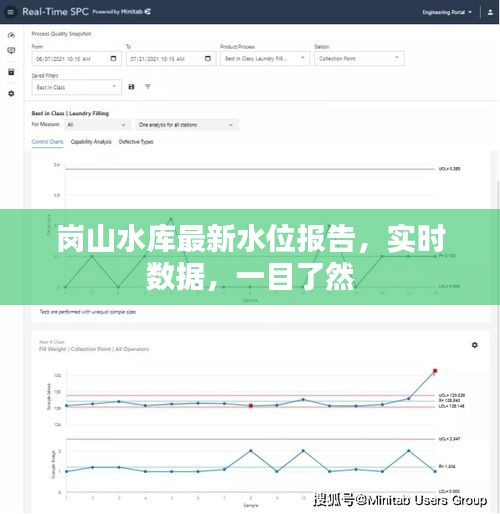Open the From date calendar picker
Image resolution: width=500 pixels, height=514 pixels.
[113, 58]
